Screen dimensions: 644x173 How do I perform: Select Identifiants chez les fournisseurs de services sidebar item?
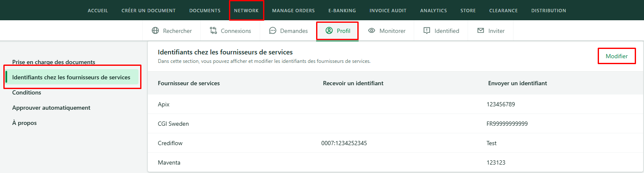tap(72, 77)
